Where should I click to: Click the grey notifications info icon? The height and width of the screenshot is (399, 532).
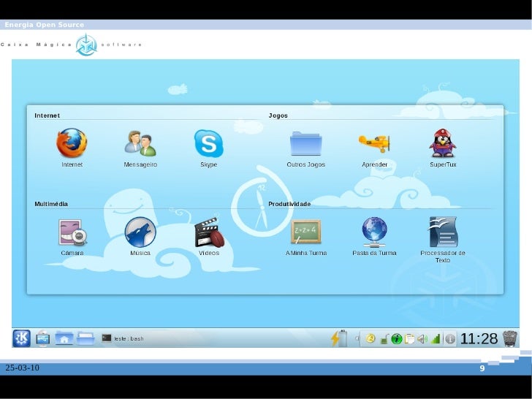(450, 339)
